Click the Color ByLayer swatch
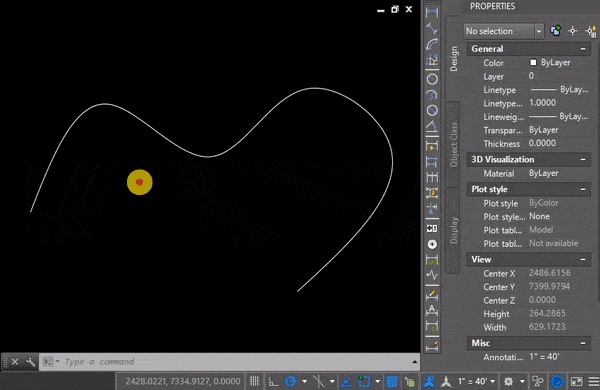This screenshot has height=390, width=600. (x=533, y=62)
